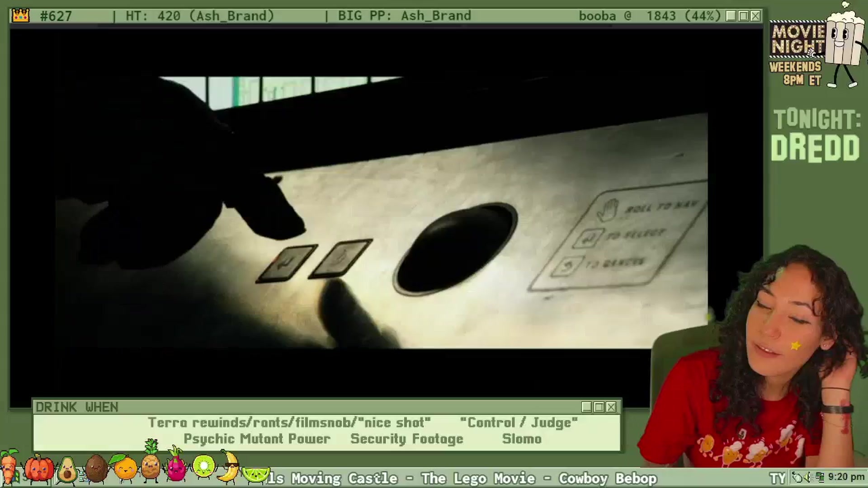This screenshot has height=488, width=868.
Task: Click the movie video frame
Action: click(x=382, y=212)
